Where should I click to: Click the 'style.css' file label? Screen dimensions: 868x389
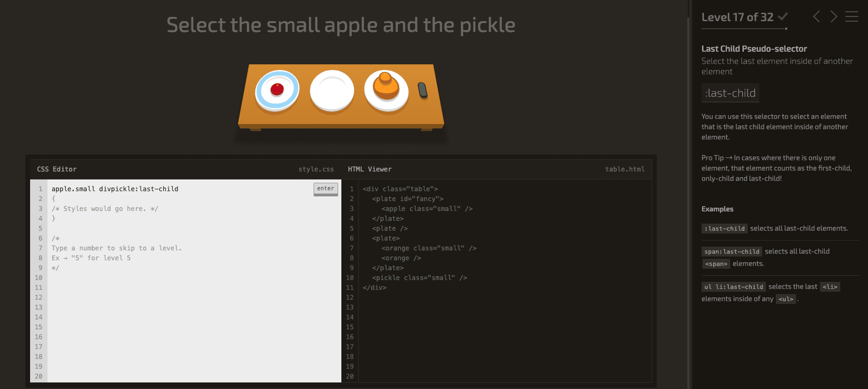[316, 169]
